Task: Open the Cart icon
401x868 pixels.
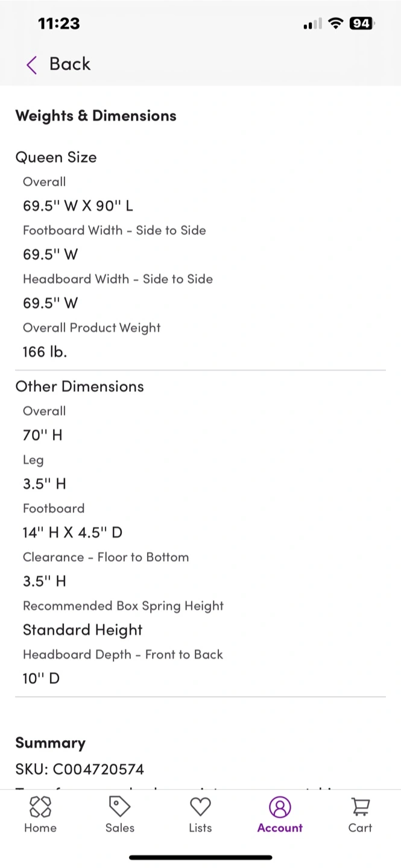Action: click(360, 807)
